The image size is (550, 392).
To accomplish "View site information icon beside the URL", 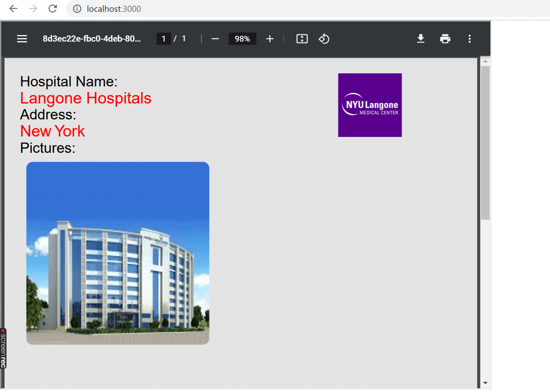I will 77,9.
